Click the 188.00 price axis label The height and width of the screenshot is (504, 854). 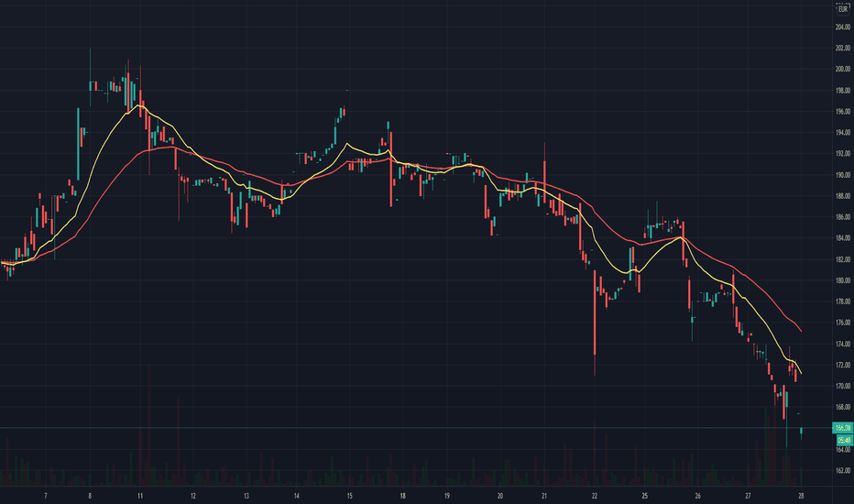[x=843, y=196]
